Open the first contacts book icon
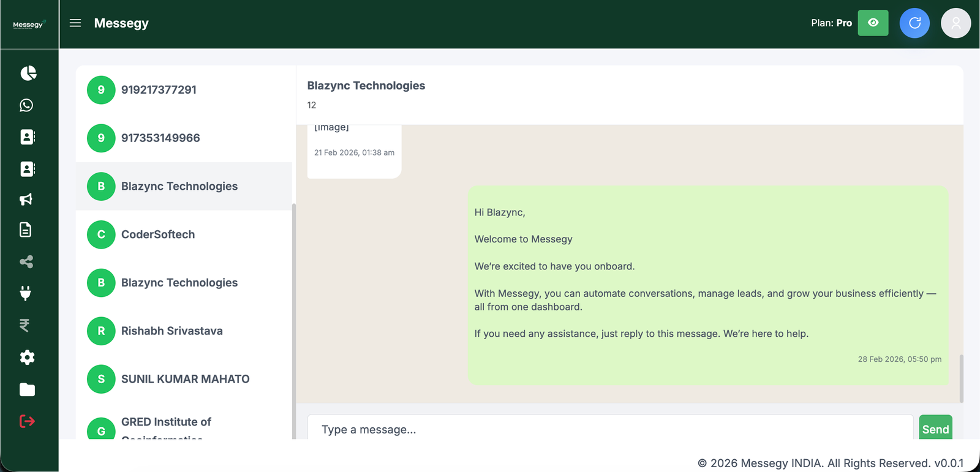980x472 pixels. coord(28,137)
